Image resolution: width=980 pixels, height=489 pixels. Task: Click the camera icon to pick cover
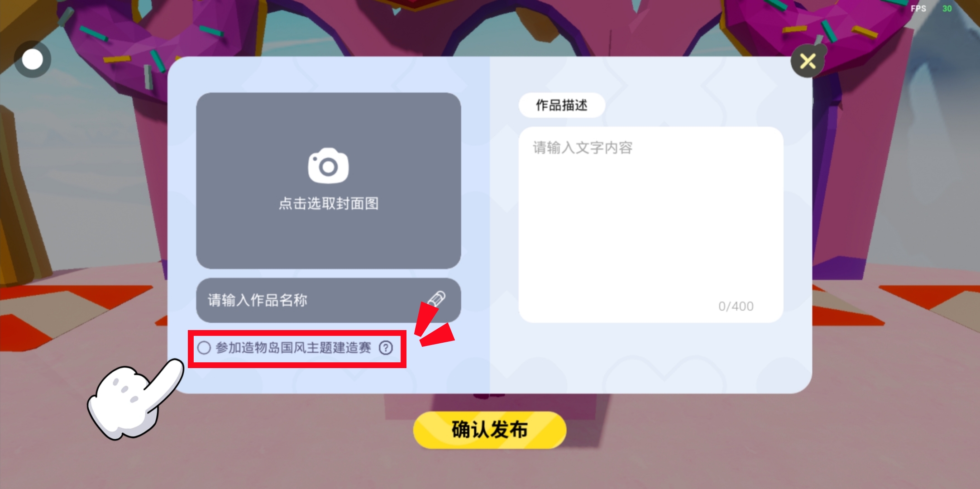click(x=328, y=166)
